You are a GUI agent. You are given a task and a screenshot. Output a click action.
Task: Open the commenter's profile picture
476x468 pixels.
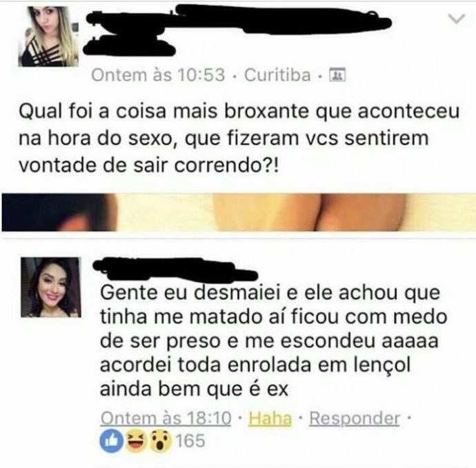[x=50, y=287]
